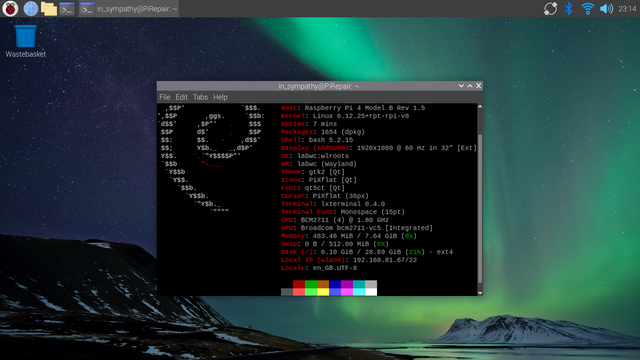Click the Local IP '192.168.81.67/22' text

tap(385, 260)
